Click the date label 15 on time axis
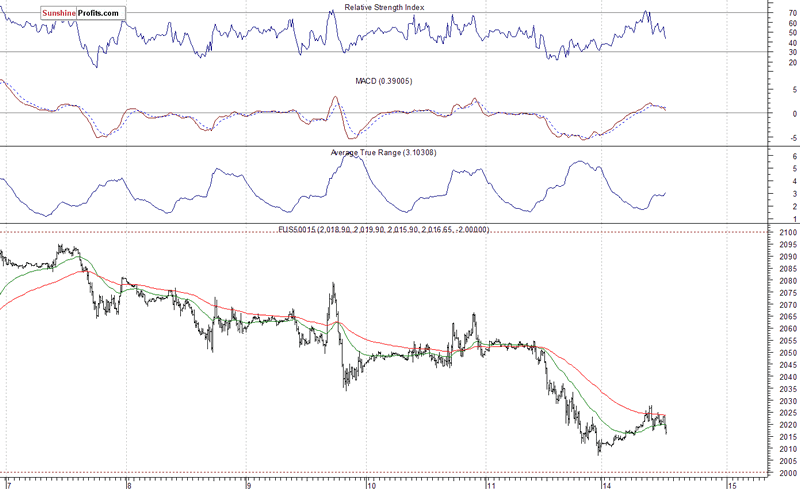Viewport: 800px width, 489px height. (732, 485)
